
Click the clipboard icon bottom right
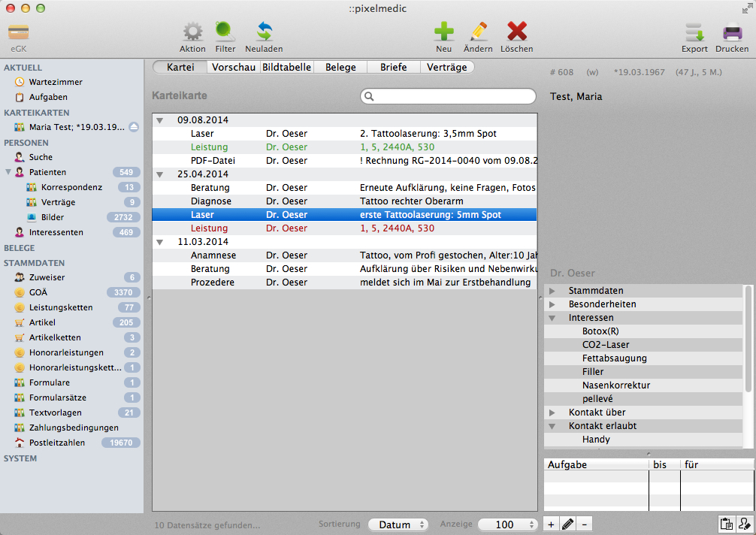tap(726, 524)
